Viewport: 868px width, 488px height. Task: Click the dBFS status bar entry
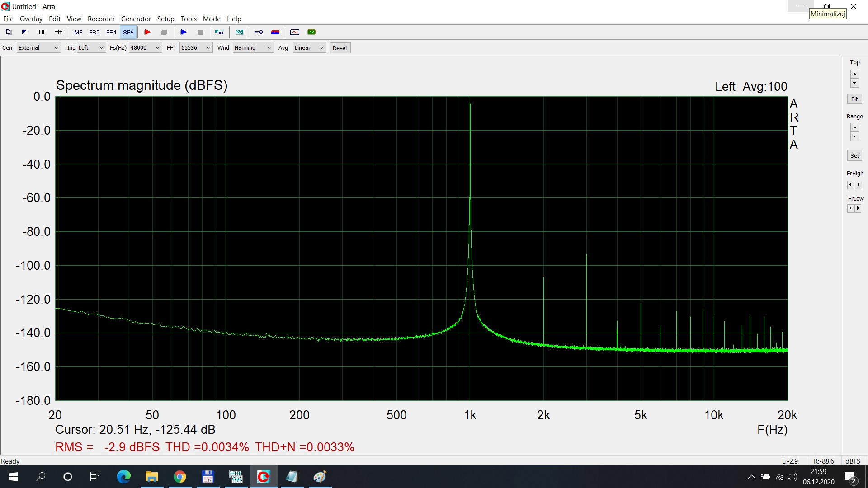point(853,461)
